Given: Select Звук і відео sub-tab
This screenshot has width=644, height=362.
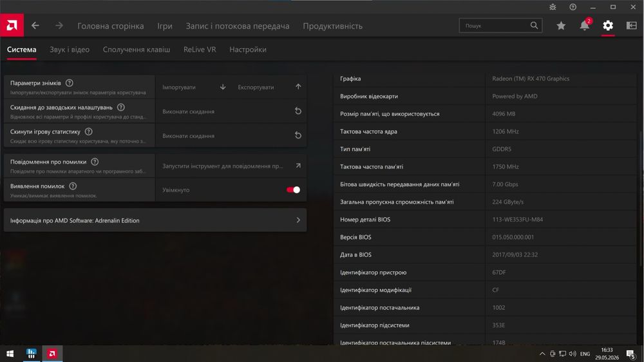Looking at the screenshot, I should point(70,50).
